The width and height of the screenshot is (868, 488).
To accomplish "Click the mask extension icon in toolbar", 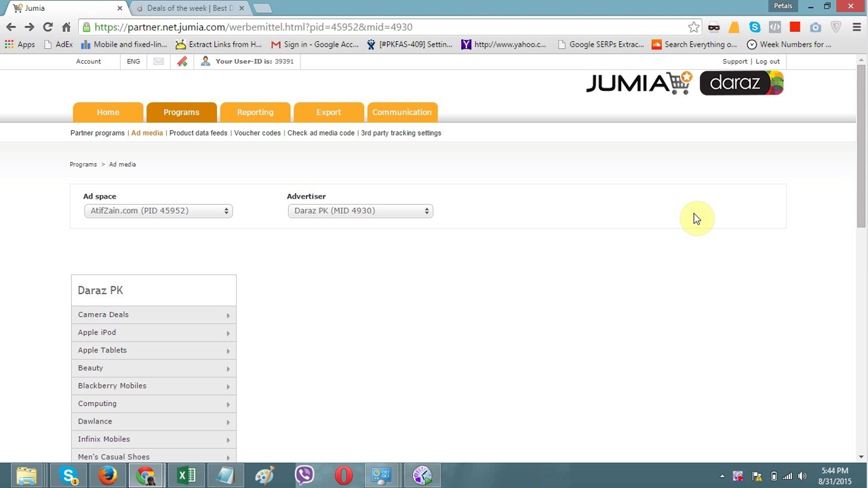I will (x=713, y=27).
